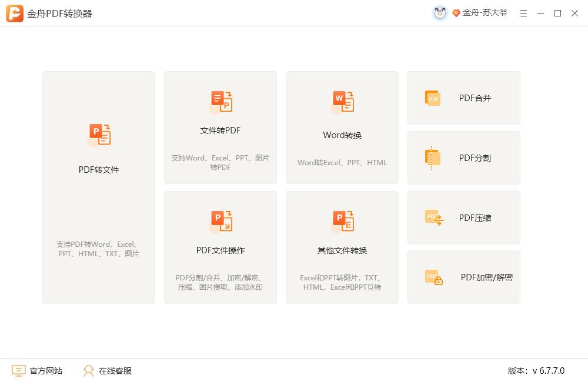Open the 金舟-苏大爷 account name
588x382 pixels.
point(485,13)
